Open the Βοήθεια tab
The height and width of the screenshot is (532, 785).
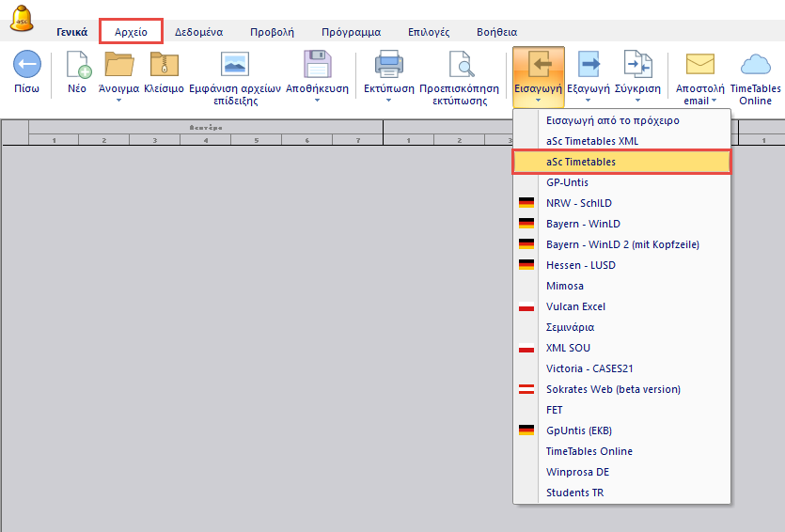click(x=496, y=32)
